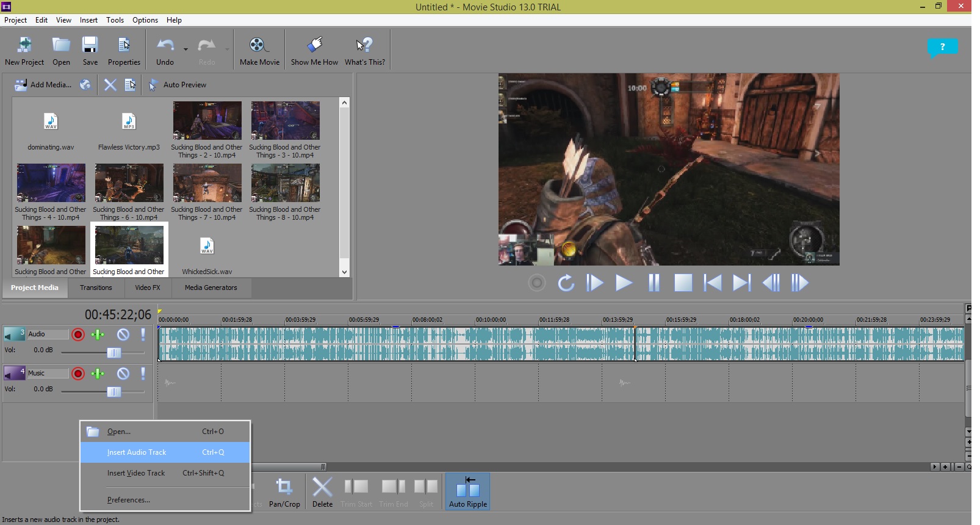Select Preferences... in the context menu
The height and width of the screenshot is (525, 980).
pos(165,500)
